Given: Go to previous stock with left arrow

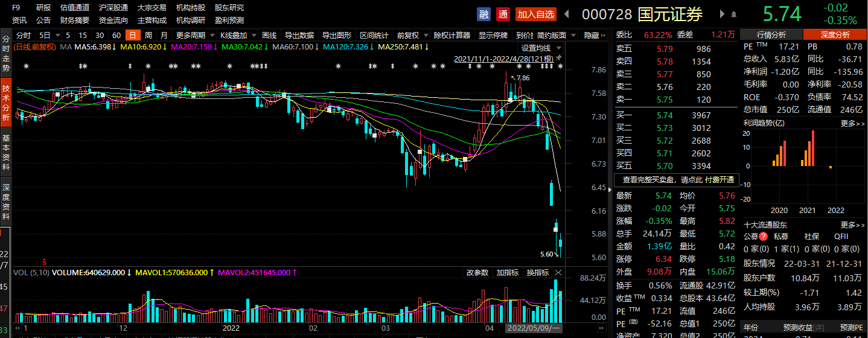Looking at the screenshot, I should 567,14.
